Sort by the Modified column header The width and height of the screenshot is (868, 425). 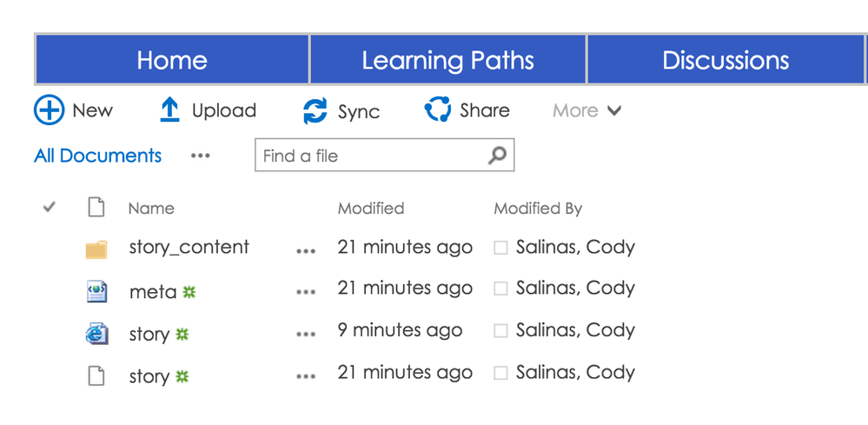tap(370, 209)
